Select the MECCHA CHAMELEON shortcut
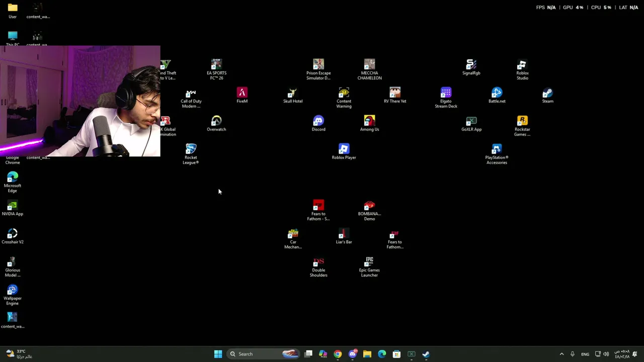Viewport: 644px width, 362px height. click(x=369, y=69)
